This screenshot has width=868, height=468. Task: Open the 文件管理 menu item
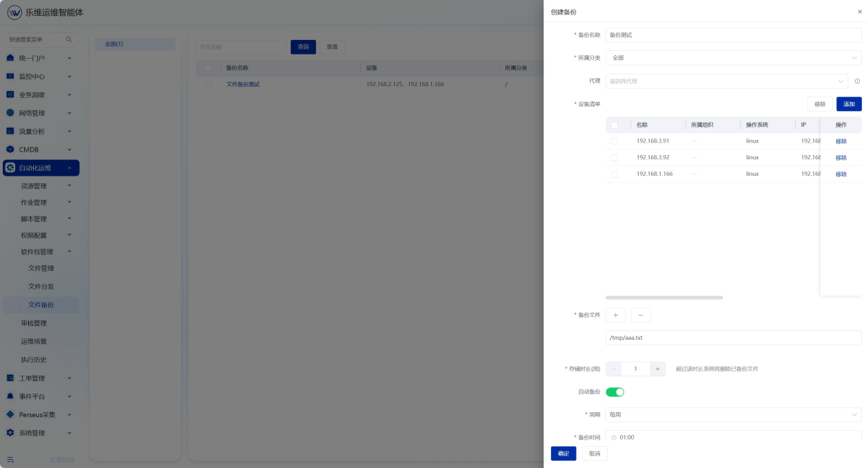click(41, 268)
